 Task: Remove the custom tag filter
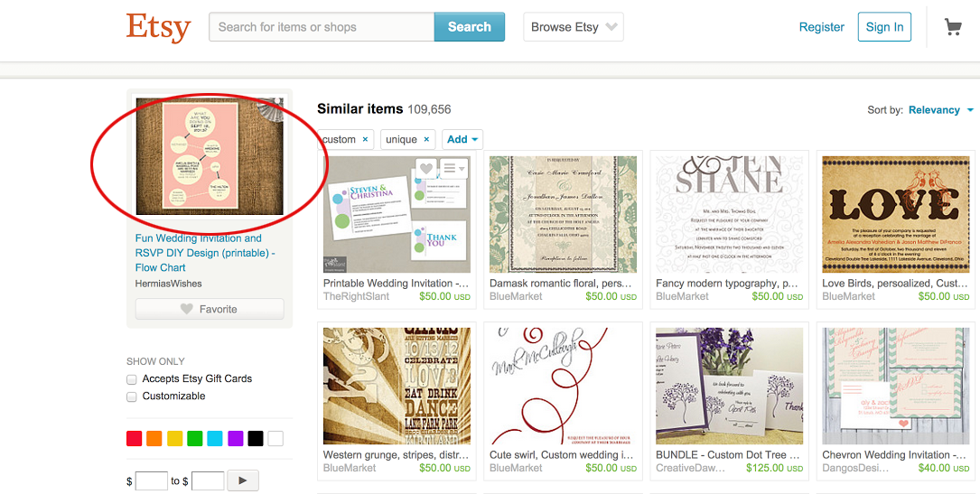365,139
